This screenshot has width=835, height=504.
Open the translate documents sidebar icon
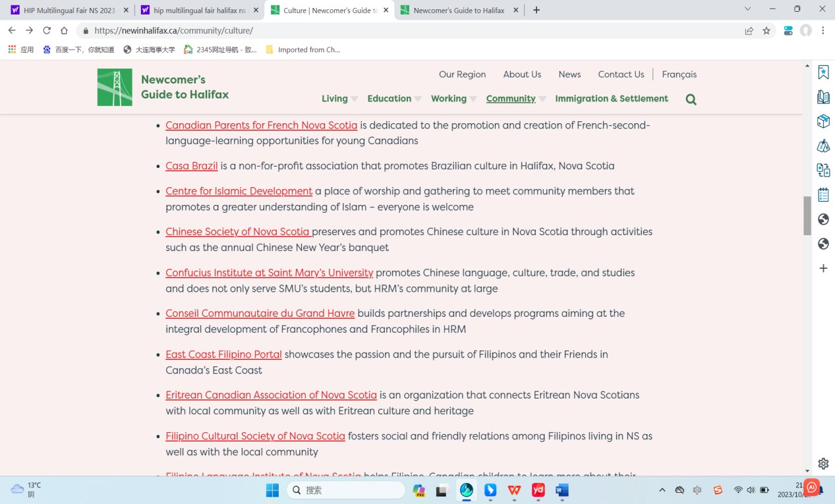point(823,171)
